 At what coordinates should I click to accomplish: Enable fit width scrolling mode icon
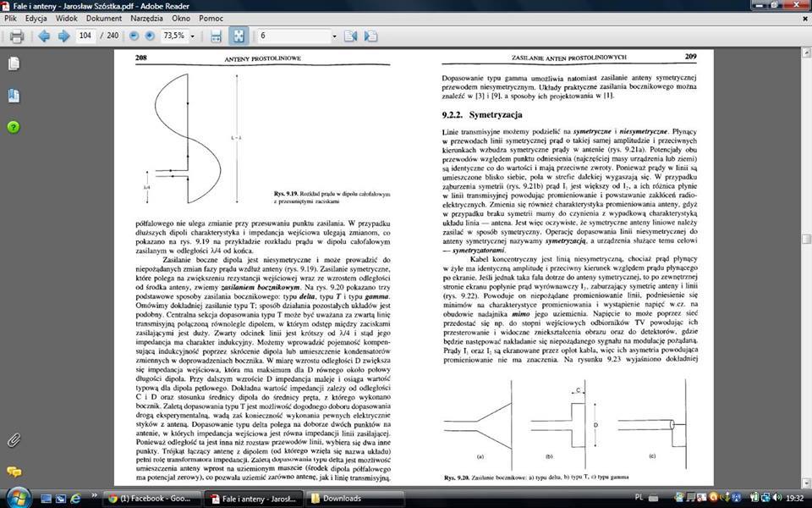pyautogui.click(x=216, y=36)
